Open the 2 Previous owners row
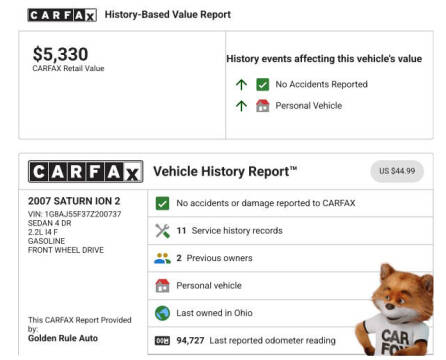This screenshot has height=360, width=446. [x=290, y=258]
